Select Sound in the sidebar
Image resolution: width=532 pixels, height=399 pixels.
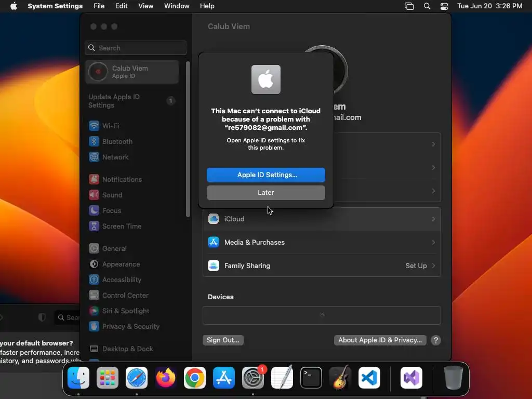point(105,195)
